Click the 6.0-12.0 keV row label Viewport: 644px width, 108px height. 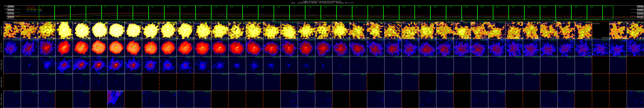click(x=2, y=48)
